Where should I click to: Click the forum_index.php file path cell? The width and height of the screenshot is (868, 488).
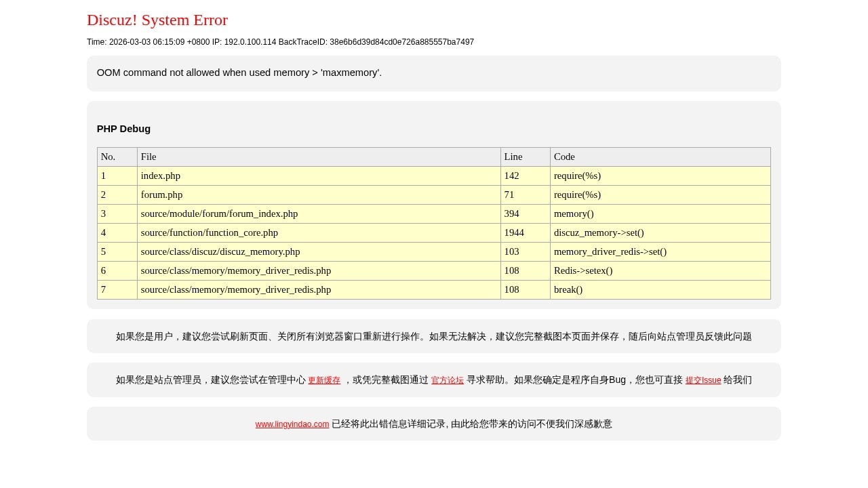pyautogui.click(x=219, y=213)
